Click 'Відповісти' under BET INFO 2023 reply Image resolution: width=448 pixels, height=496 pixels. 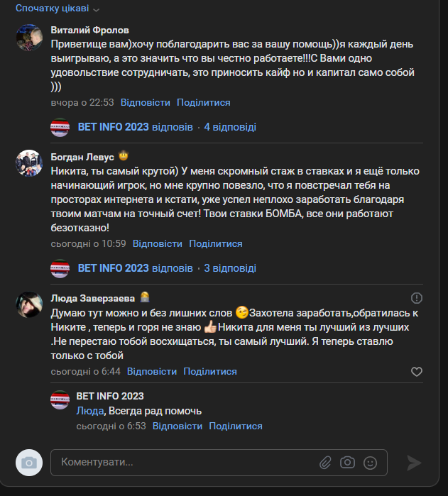pos(177,426)
